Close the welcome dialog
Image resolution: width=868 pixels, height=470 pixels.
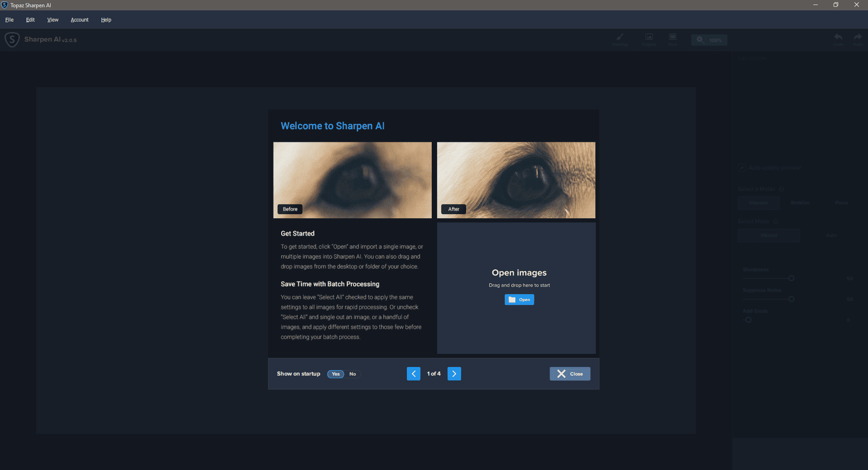[x=570, y=374]
